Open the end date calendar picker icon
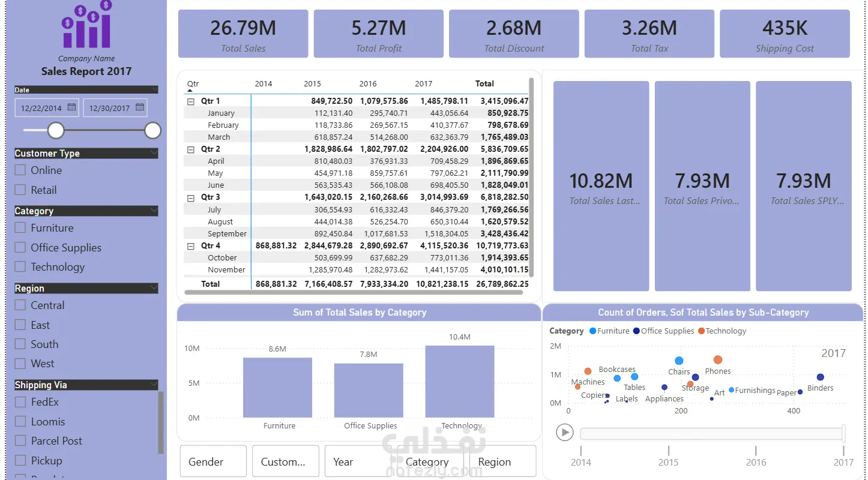The width and height of the screenshot is (868, 480). coord(140,107)
